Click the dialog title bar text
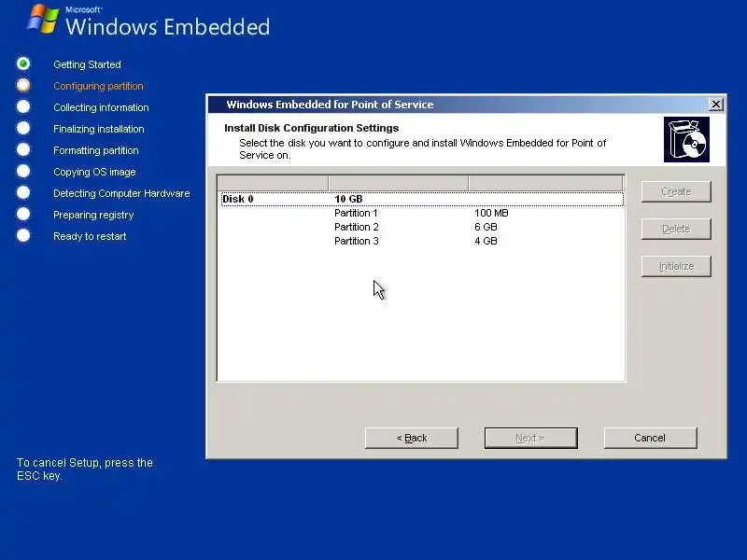This screenshot has height=560, width=747. (330, 105)
